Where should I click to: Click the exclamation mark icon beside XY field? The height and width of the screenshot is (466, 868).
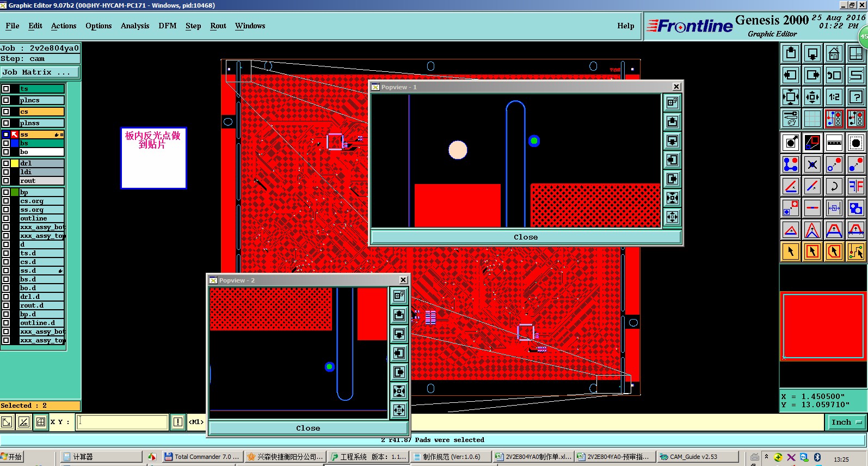(178, 422)
